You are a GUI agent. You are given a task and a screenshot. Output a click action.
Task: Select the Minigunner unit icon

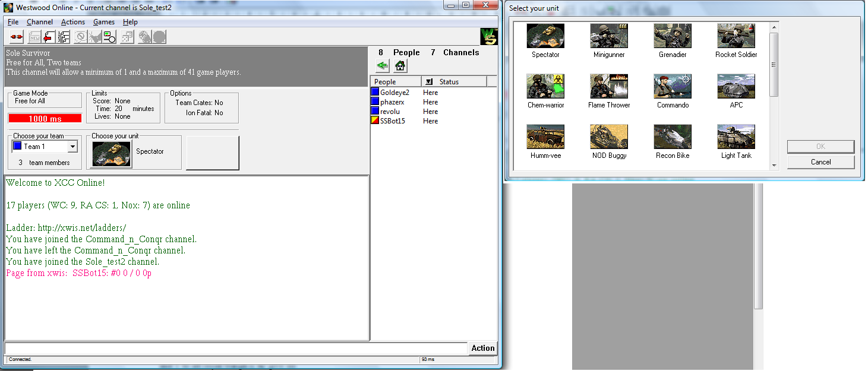(x=609, y=36)
